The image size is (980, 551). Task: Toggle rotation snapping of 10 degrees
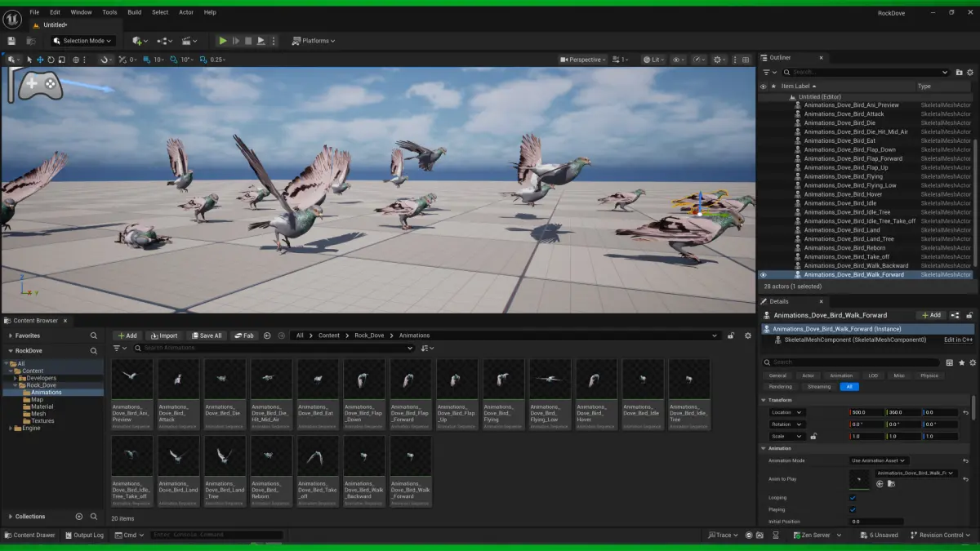[x=174, y=60]
